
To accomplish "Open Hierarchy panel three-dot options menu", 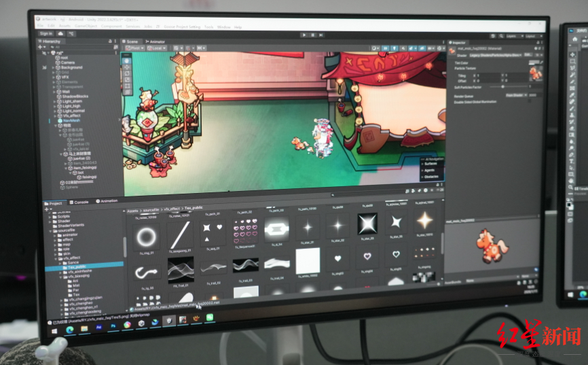I will 115,41.
